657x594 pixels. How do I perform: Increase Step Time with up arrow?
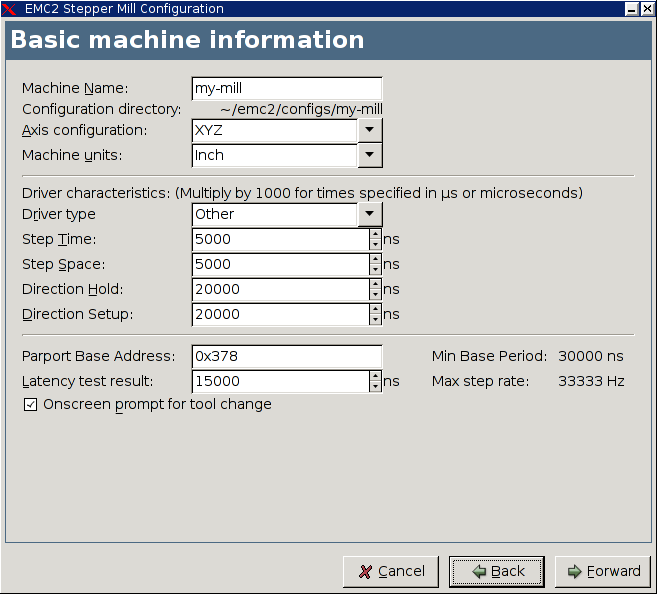point(375,234)
